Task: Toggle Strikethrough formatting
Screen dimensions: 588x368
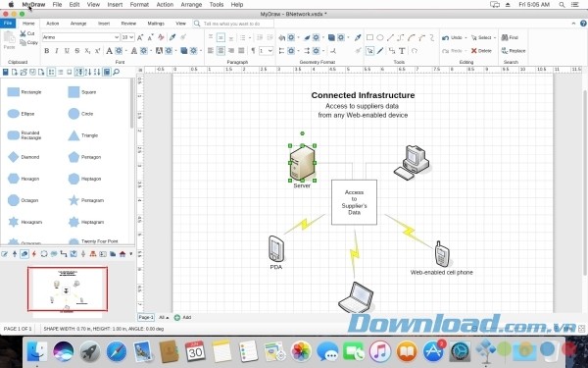Action: [76, 50]
